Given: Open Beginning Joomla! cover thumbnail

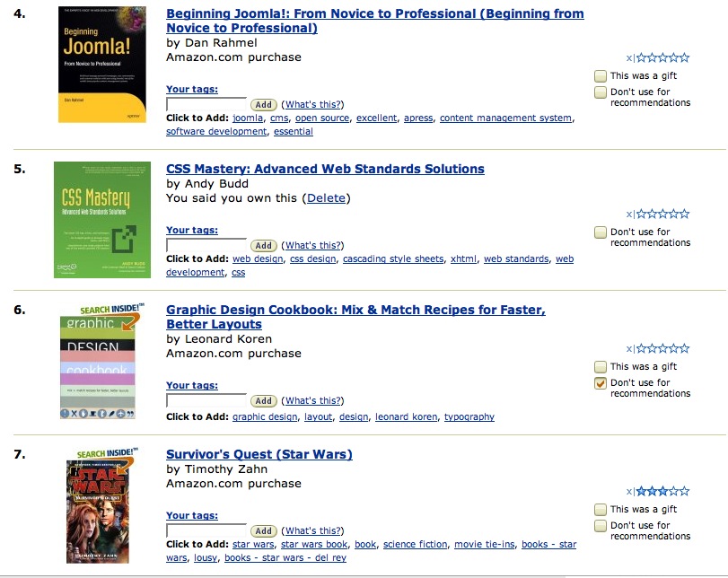Looking at the screenshot, I should (x=102, y=65).
